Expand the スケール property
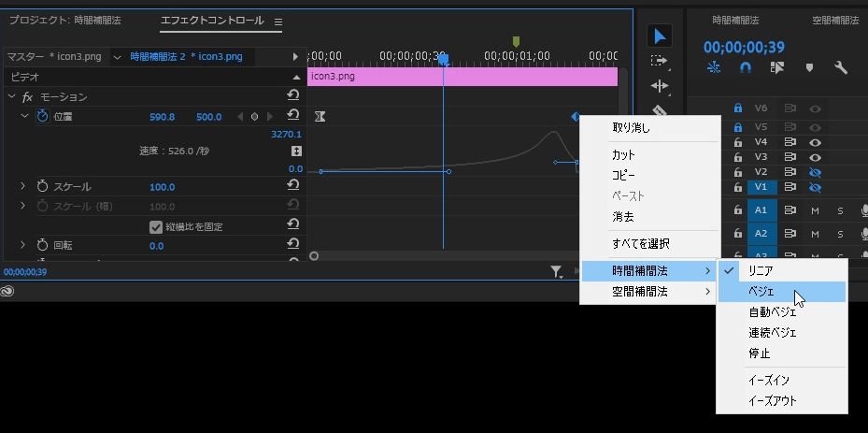 [23, 187]
